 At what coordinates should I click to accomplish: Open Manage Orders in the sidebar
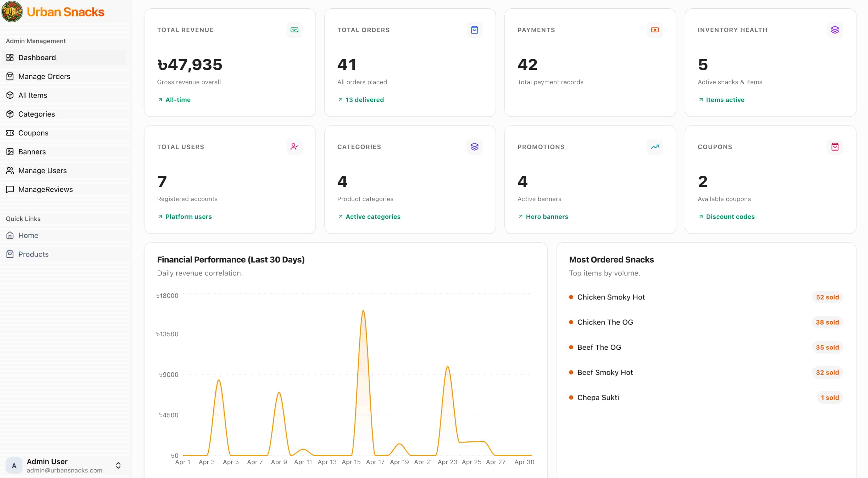[64, 76]
